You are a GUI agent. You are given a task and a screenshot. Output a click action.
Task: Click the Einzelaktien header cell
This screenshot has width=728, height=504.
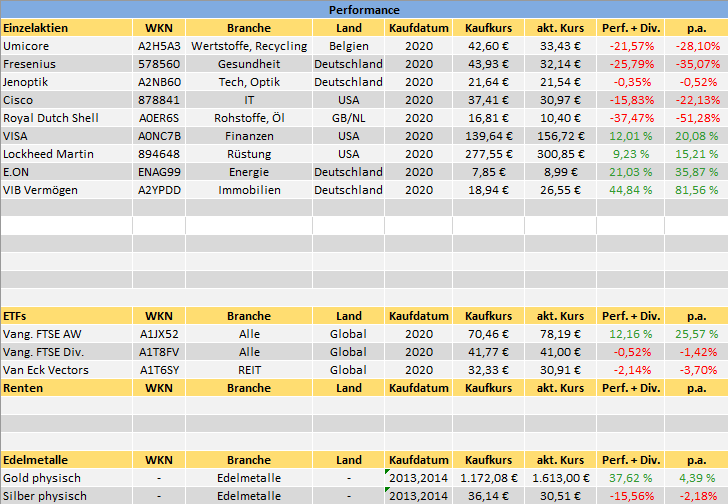tap(67, 28)
